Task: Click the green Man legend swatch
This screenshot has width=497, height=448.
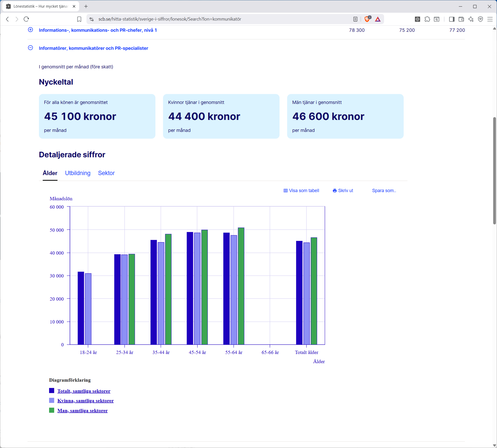Action: [x=52, y=410]
